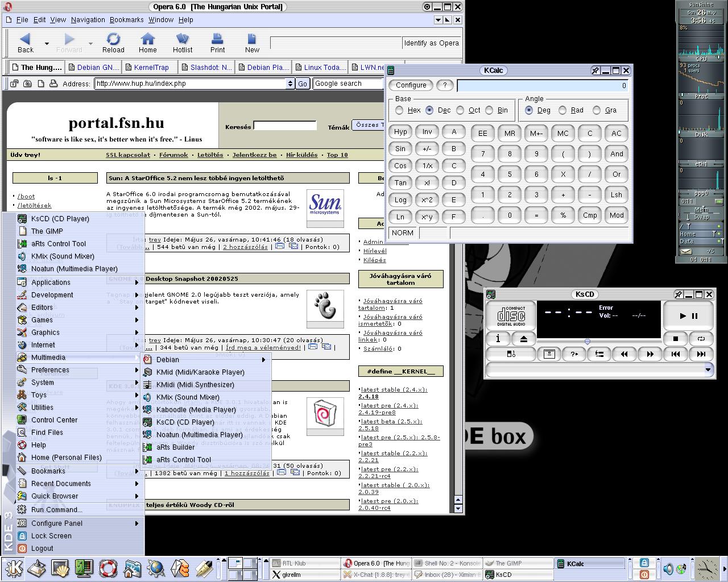Image resolution: width=728 pixels, height=582 pixels.
Task: Open Home folder icon on KDE panel
Action: (x=131, y=568)
